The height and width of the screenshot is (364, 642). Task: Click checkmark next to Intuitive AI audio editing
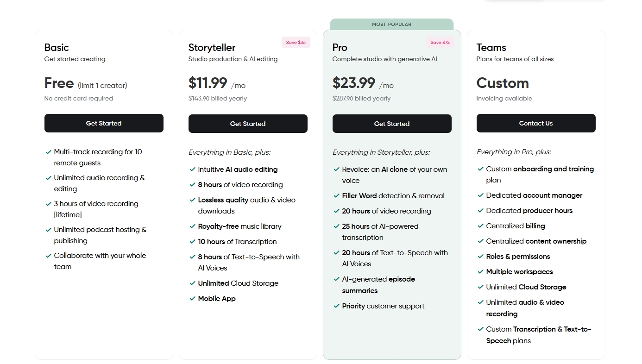(x=192, y=169)
